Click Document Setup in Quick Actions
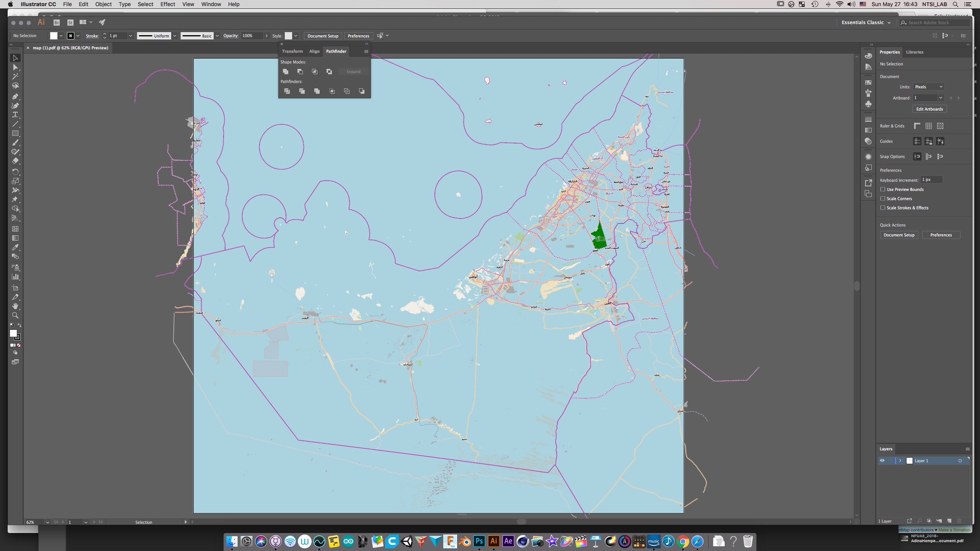 (x=898, y=235)
